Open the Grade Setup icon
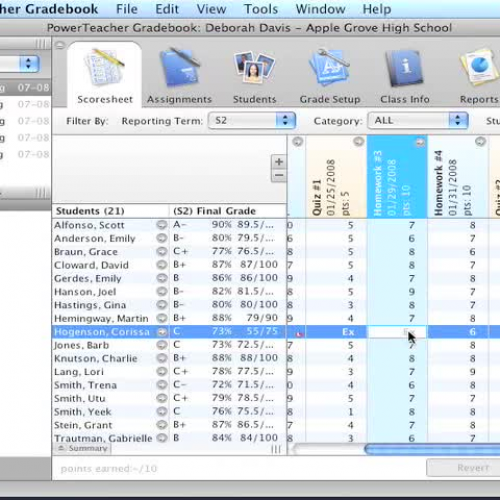The width and height of the screenshot is (500, 500). [329, 68]
